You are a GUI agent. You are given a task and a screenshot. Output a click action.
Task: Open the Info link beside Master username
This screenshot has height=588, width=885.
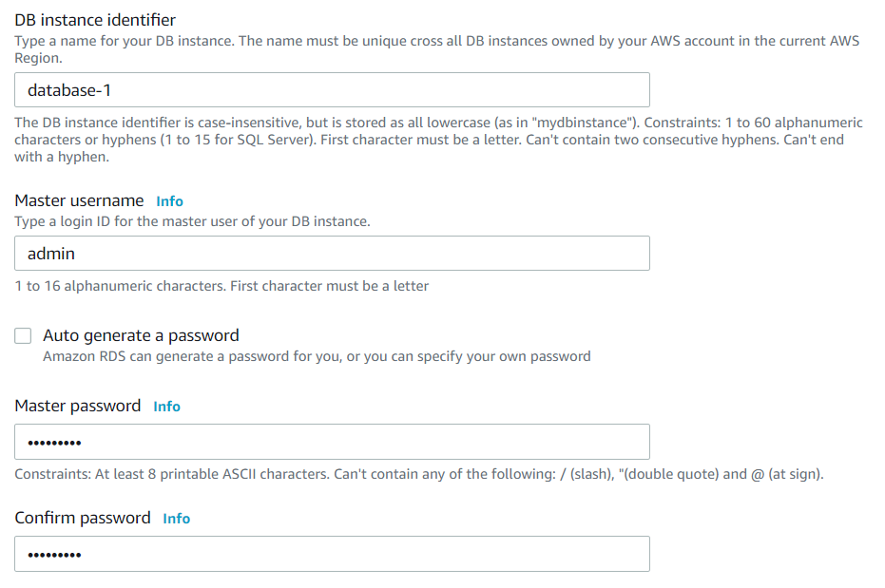click(x=169, y=201)
